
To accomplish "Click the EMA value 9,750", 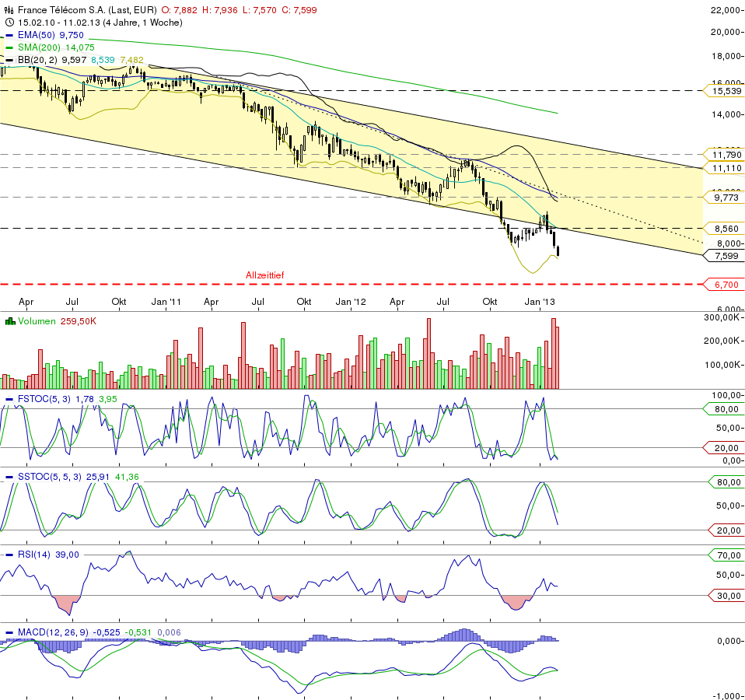I will click(x=72, y=35).
